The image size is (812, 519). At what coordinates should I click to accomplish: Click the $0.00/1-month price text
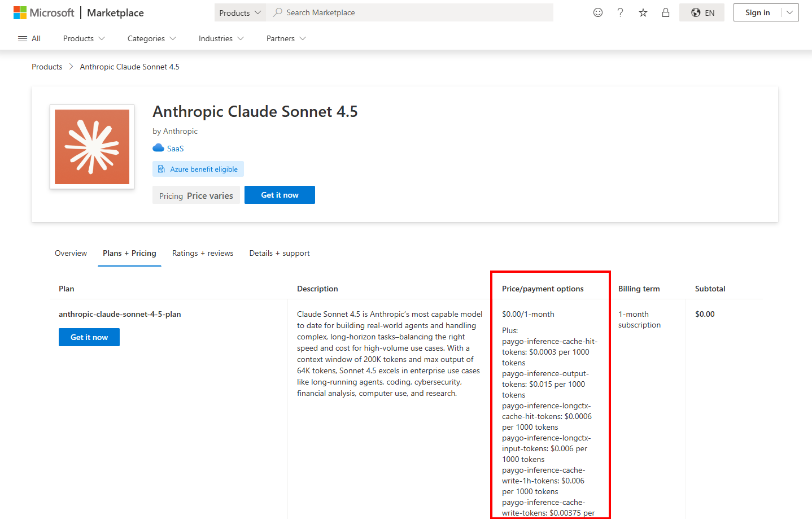point(528,314)
